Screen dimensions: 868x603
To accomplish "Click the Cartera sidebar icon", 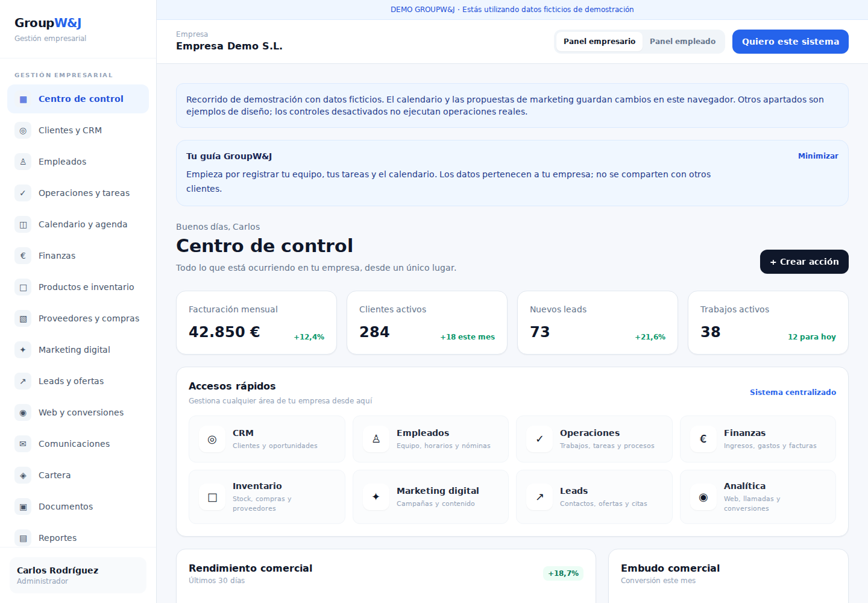I will pyautogui.click(x=23, y=475).
